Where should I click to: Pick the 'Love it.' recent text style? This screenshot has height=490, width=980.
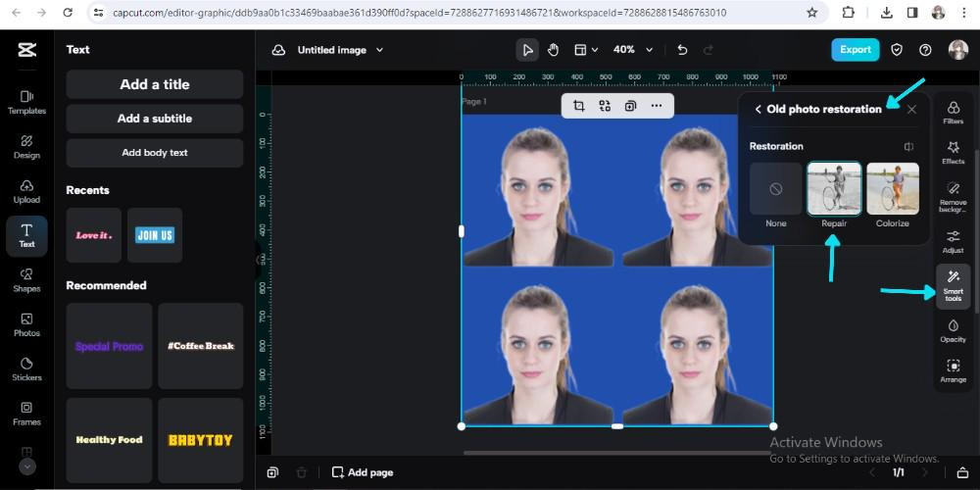click(94, 235)
